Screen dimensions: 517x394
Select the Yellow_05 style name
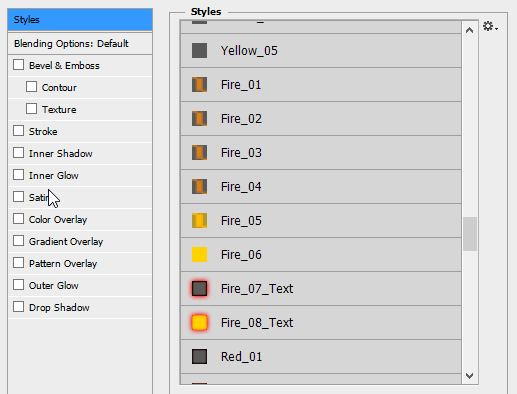pos(249,51)
